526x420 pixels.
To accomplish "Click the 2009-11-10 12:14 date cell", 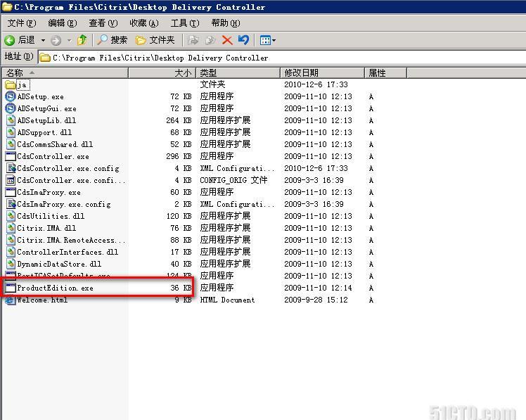I will pos(318,288).
